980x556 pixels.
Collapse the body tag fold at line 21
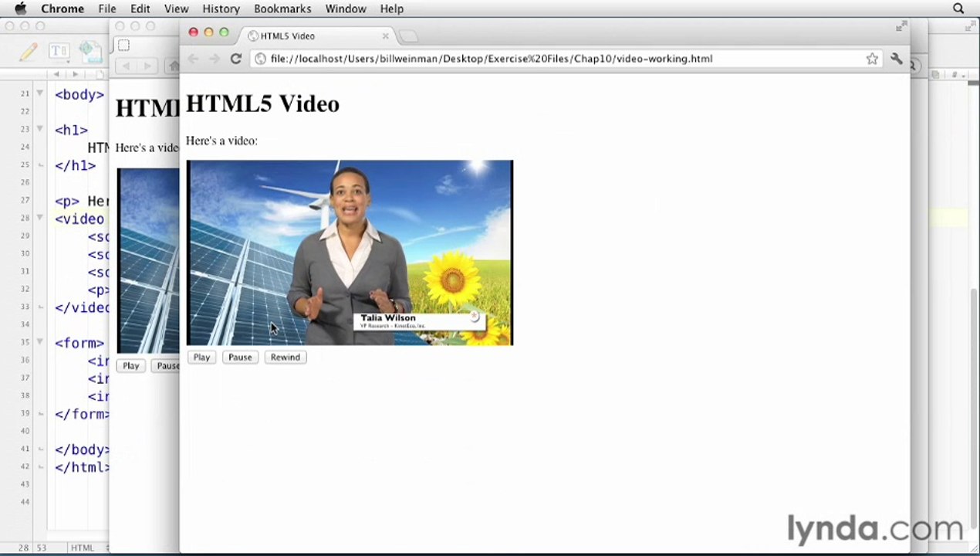[39, 93]
